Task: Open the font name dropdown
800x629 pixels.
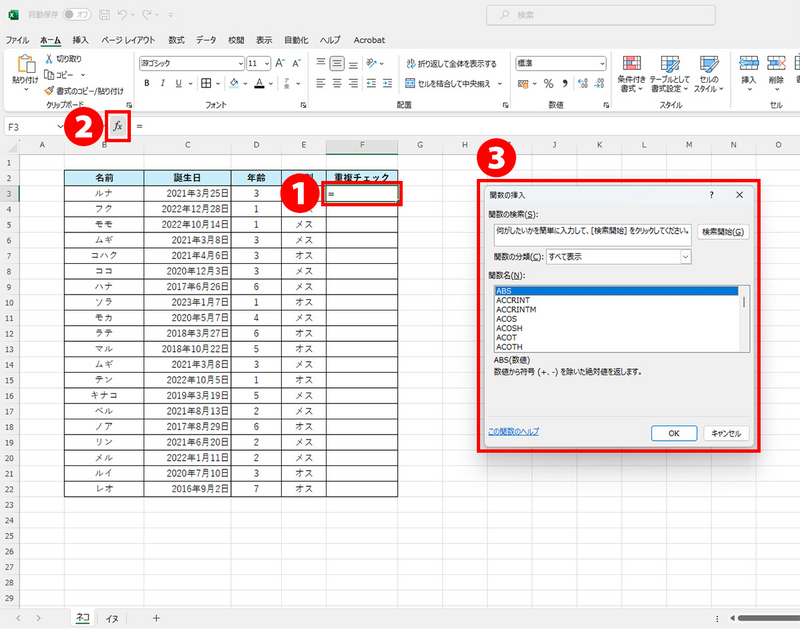Action: coord(240,64)
